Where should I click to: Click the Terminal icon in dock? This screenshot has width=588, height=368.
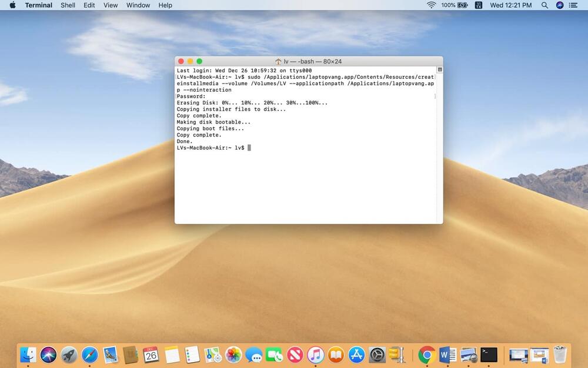pyautogui.click(x=489, y=354)
